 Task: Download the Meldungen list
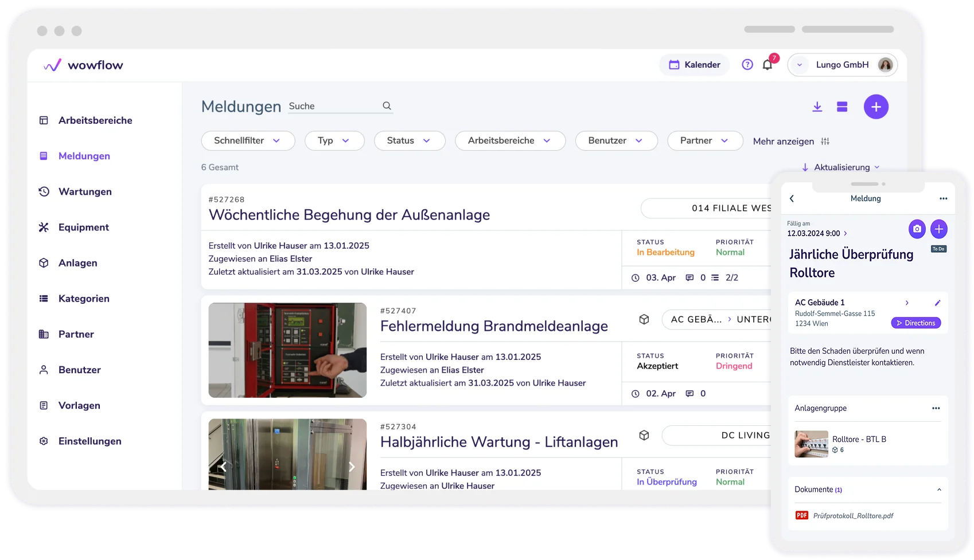[817, 107]
